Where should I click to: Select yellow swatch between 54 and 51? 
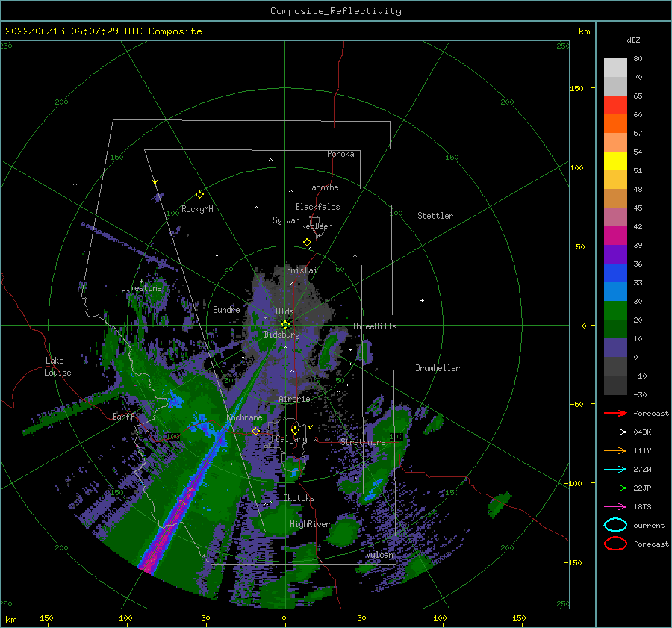[615, 161]
